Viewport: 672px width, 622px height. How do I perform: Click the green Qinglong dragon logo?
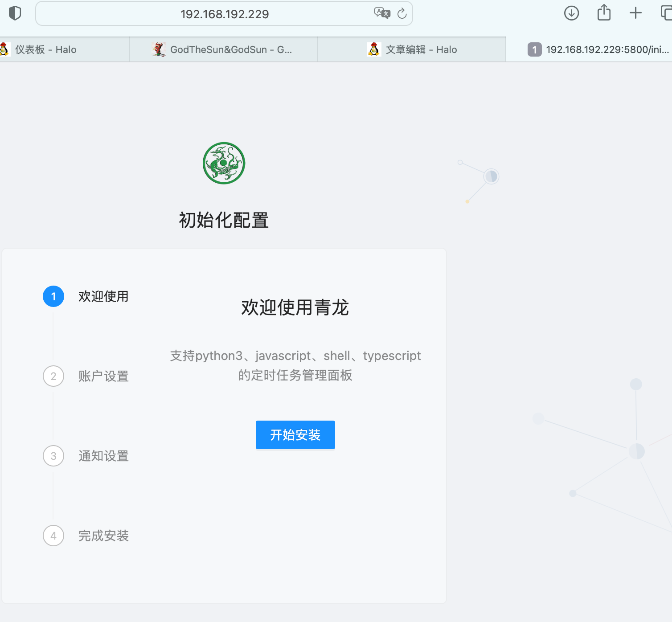click(x=224, y=163)
